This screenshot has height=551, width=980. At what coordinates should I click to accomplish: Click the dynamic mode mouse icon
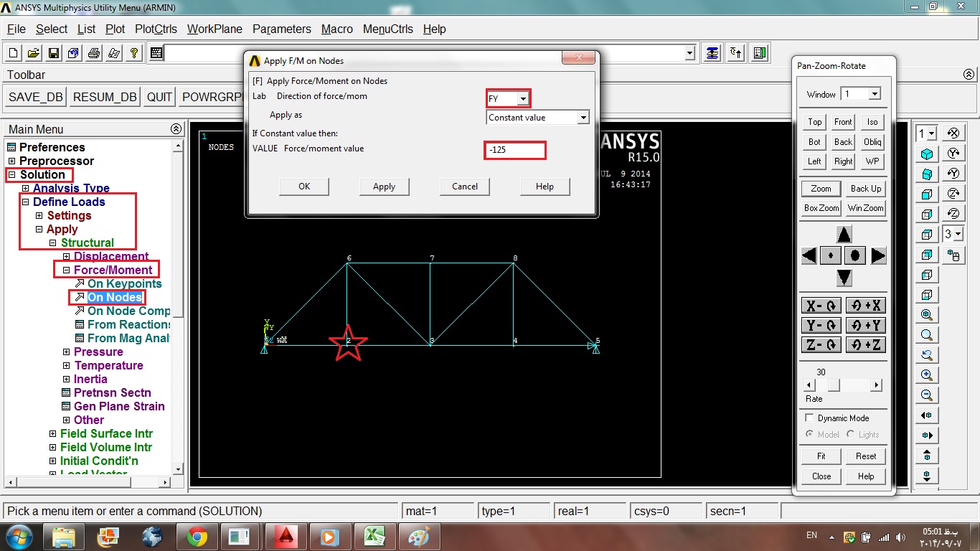pos(953,255)
